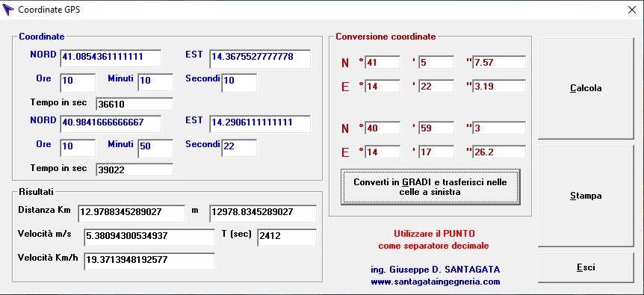Click Distanza Km field 12.9788345289027
Screen dimensions: 644x295
[131, 214]
